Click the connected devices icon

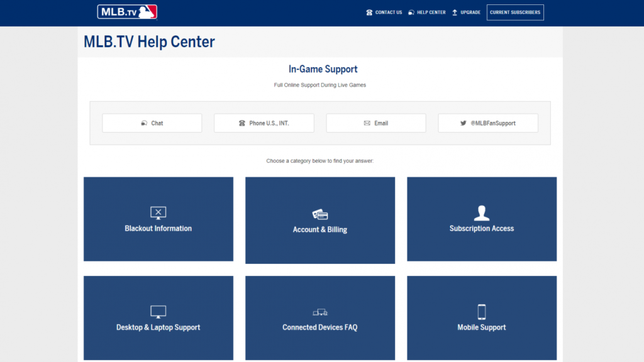tap(320, 312)
